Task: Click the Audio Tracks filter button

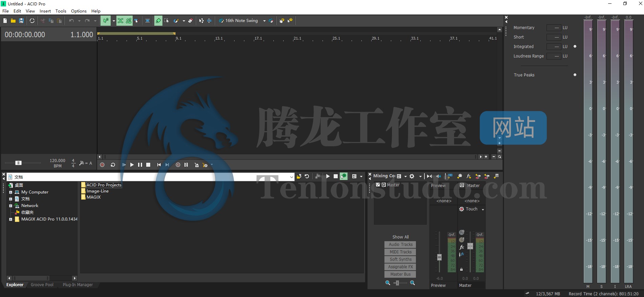Action: [400, 245]
